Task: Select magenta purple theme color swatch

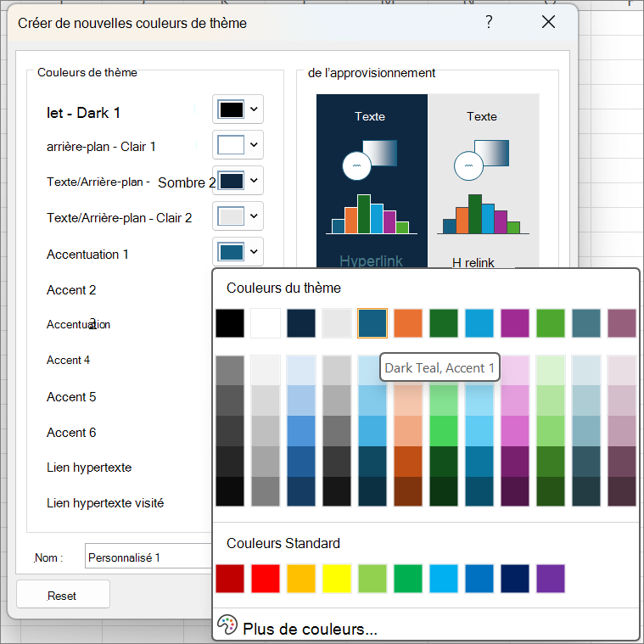Action: tap(515, 323)
